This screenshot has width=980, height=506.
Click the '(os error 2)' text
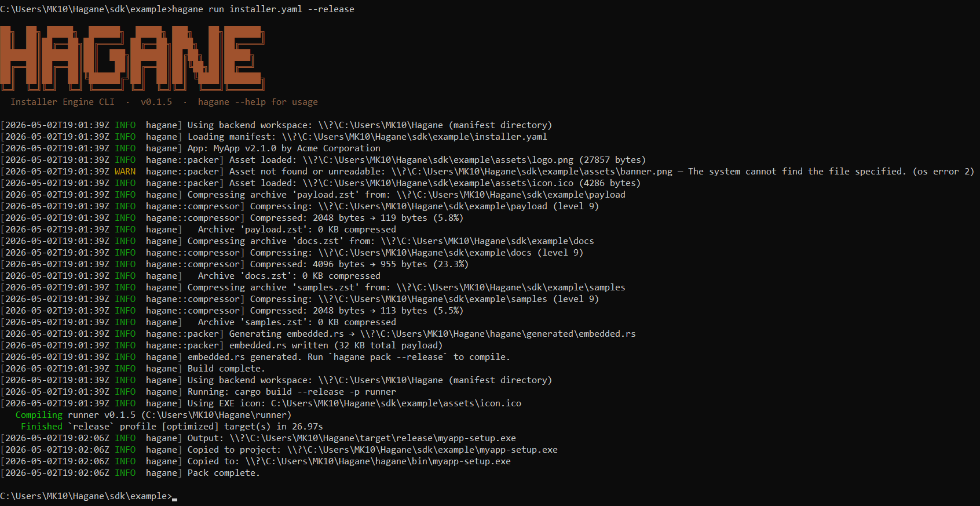tap(944, 172)
